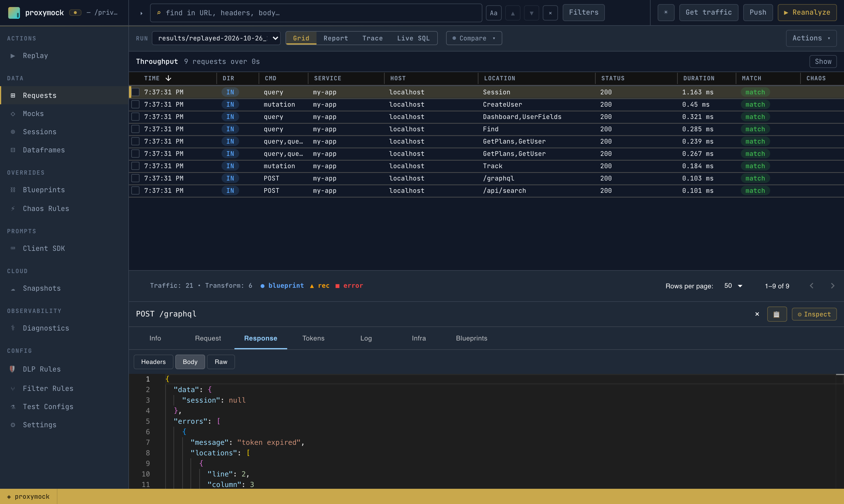Click the proxymock logo icon
Viewport: 844px width, 504px height.
(x=14, y=13)
